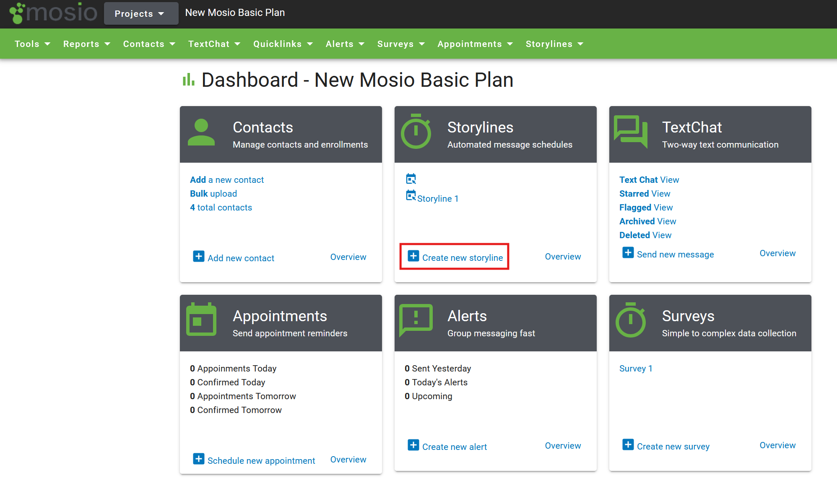The image size is (837, 504).
Task: Click the Contacts card heading
Action: [x=263, y=127]
